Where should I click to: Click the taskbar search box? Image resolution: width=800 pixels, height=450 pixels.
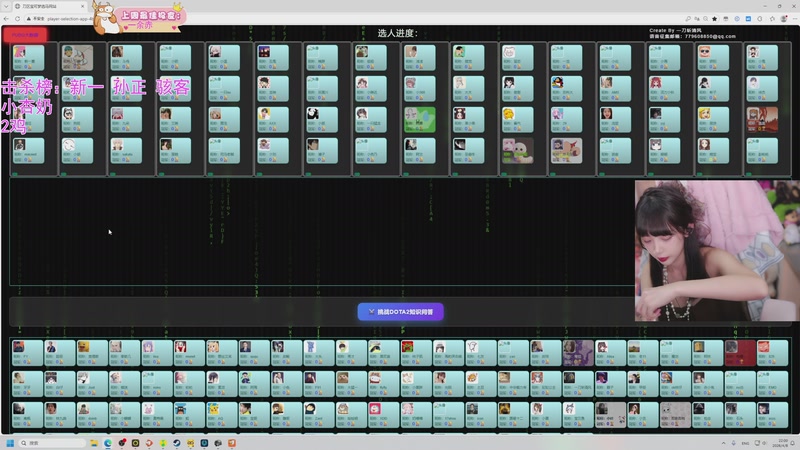(x=52, y=443)
